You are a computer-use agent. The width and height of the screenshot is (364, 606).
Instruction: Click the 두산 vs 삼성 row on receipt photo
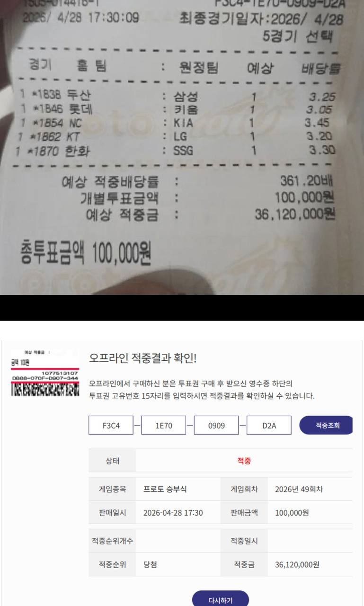click(178, 96)
